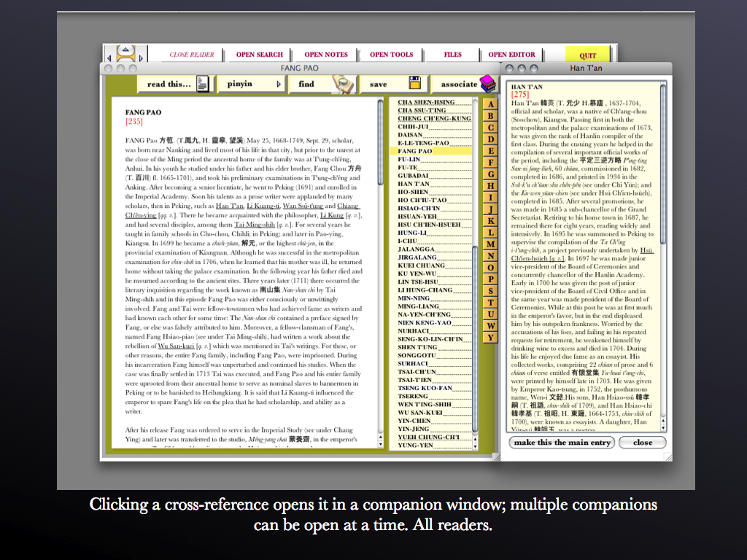
Task: Jump to index letter B
Action: point(490,116)
